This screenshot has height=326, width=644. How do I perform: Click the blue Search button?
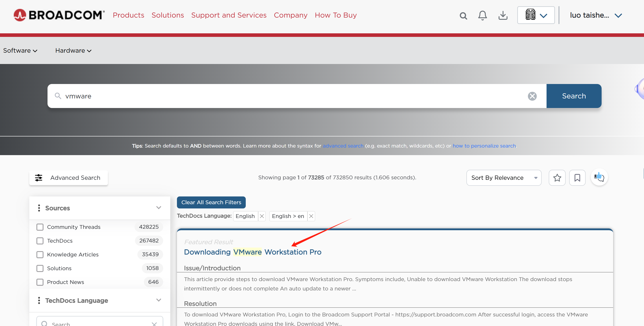coord(574,96)
